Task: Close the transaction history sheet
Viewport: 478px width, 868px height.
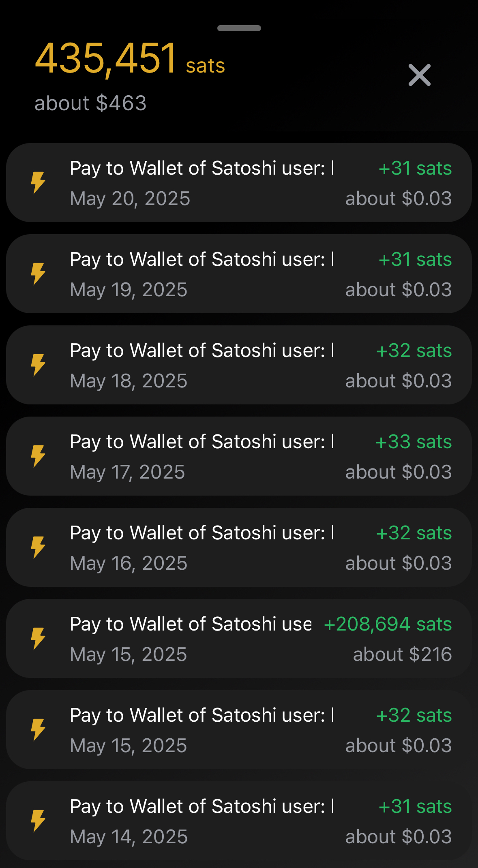Action: pos(419,75)
